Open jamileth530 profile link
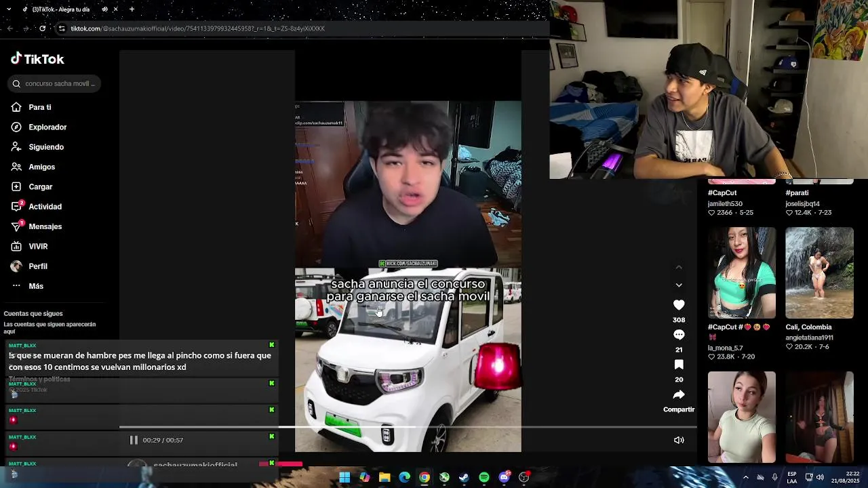 click(x=725, y=204)
